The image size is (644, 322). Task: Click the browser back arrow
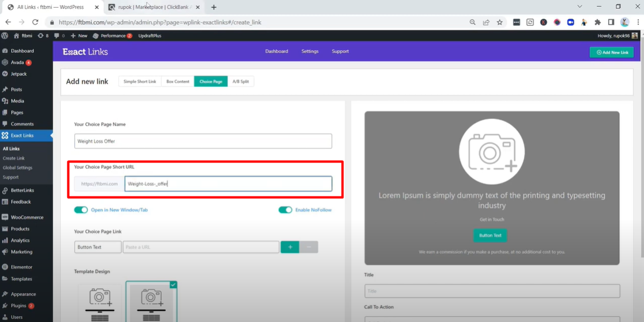point(8,22)
